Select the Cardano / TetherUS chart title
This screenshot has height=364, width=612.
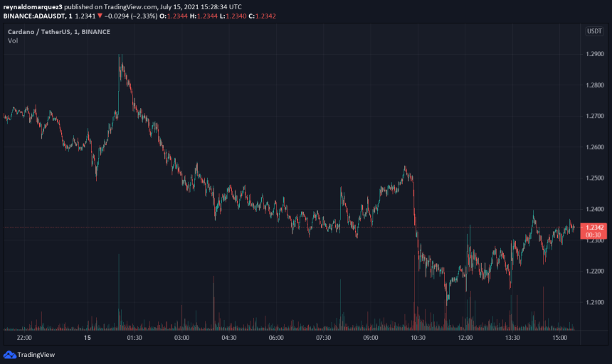[59, 32]
